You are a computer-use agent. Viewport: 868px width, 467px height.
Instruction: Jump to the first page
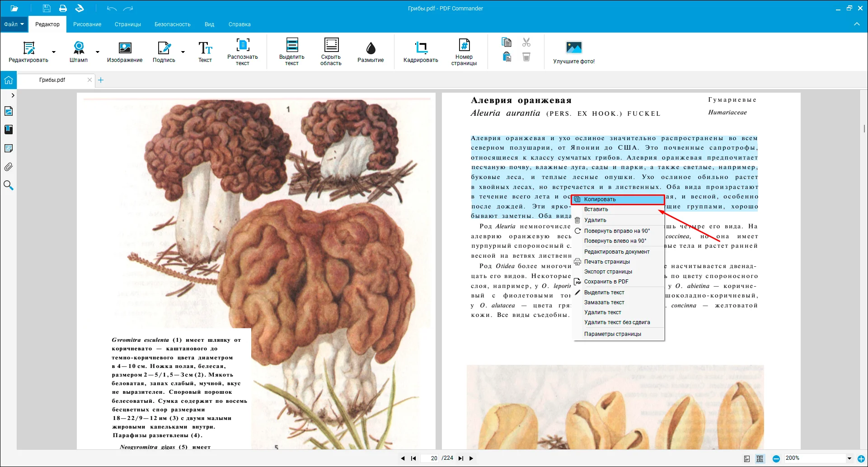[413, 458]
